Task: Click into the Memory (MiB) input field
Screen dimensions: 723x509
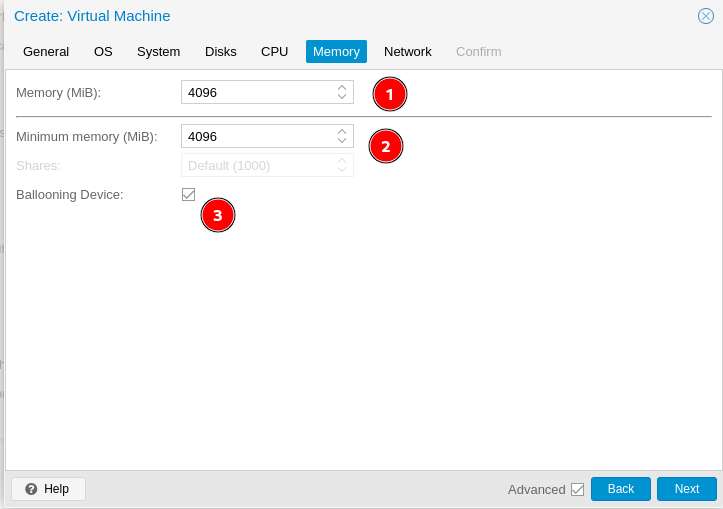Action: (257, 92)
